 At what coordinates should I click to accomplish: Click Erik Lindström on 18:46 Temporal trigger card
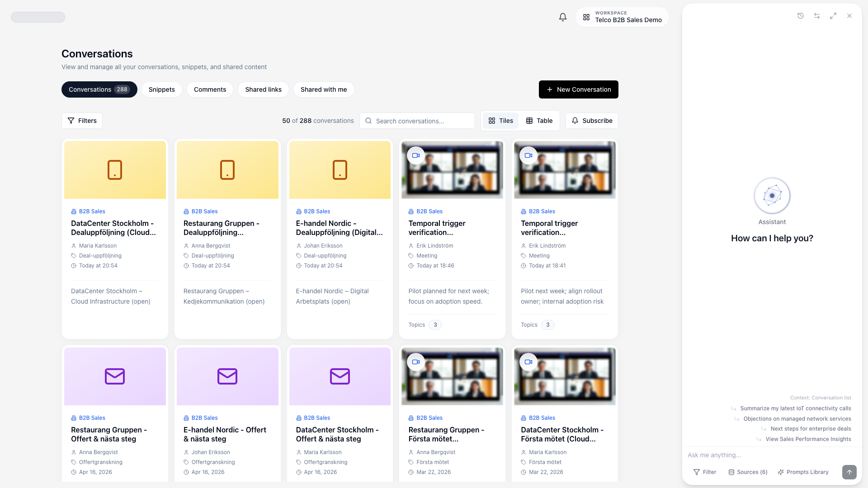tap(434, 246)
